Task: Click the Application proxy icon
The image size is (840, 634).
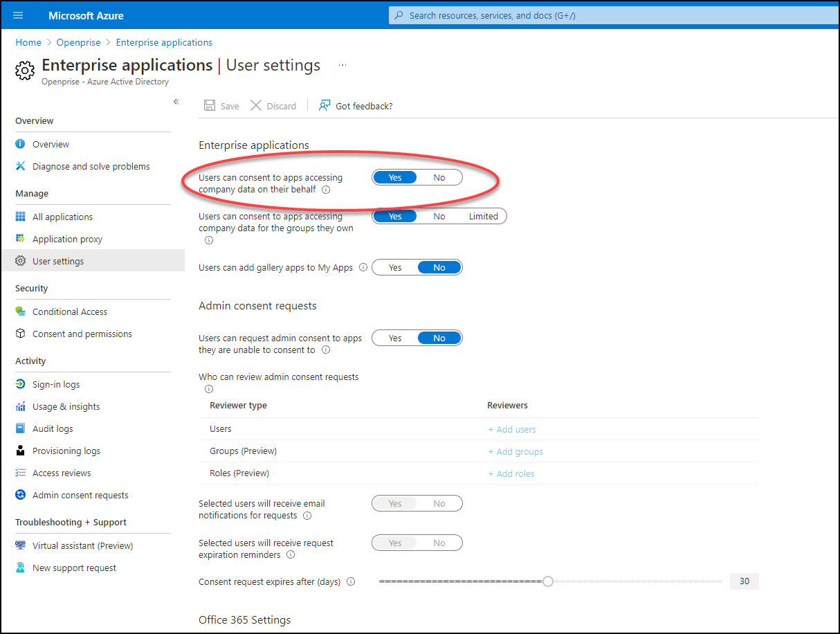Action: pyautogui.click(x=21, y=239)
